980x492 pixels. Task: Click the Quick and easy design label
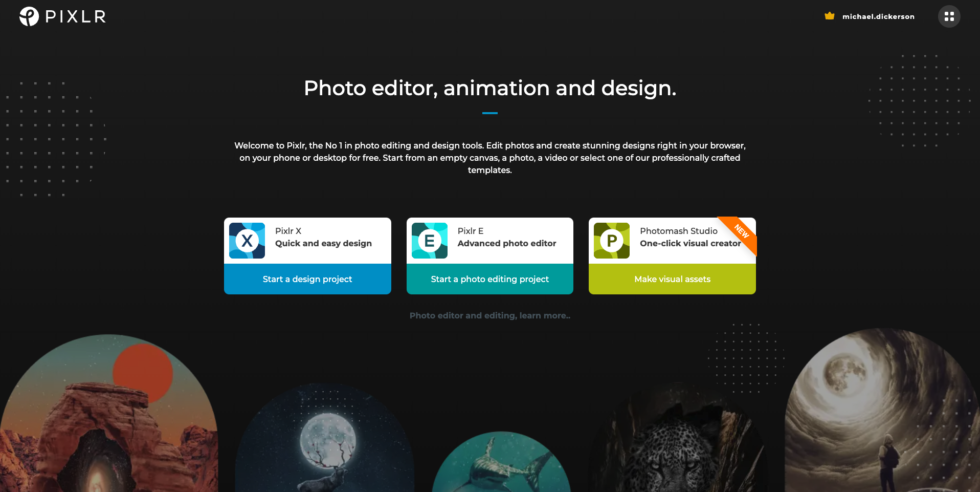323,243
